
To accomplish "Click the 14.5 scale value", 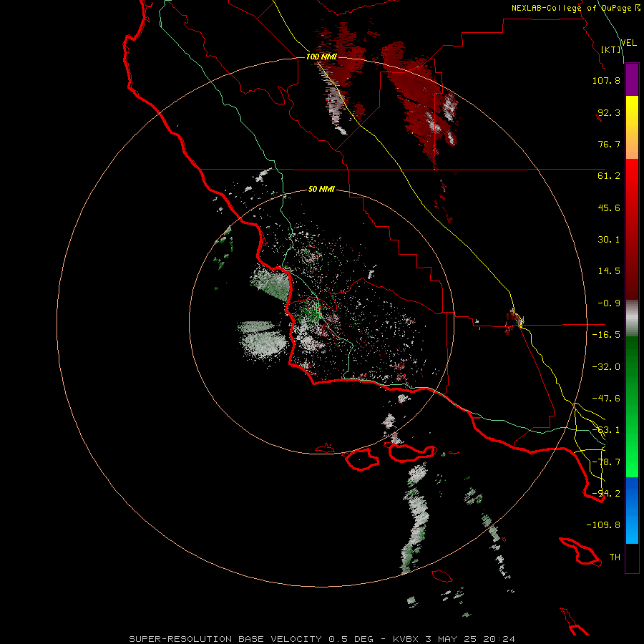I will click(609, 271).
